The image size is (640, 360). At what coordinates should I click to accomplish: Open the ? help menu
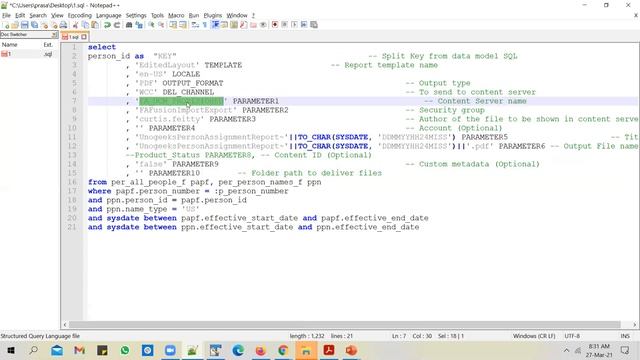(x=253, y=15)
